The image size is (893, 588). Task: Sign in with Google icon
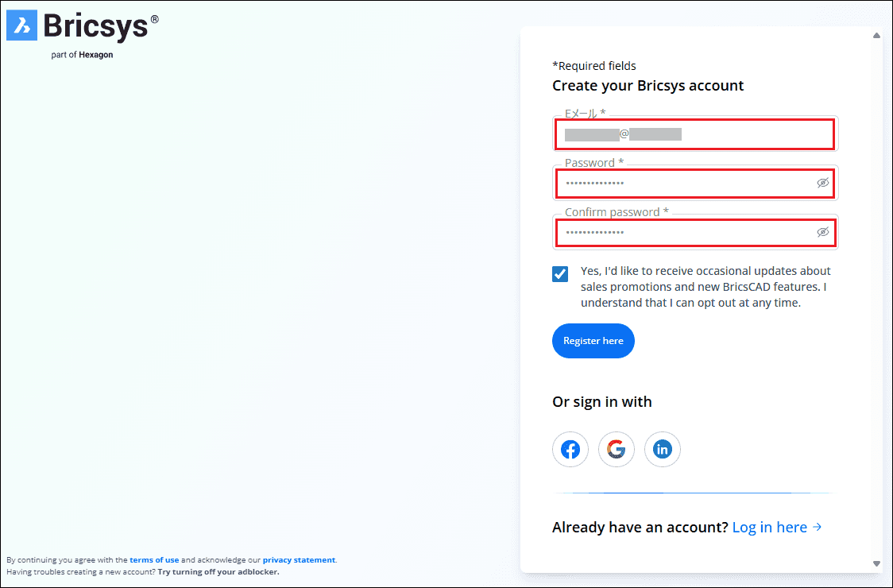pyautogui.click(x=617, y=450)
